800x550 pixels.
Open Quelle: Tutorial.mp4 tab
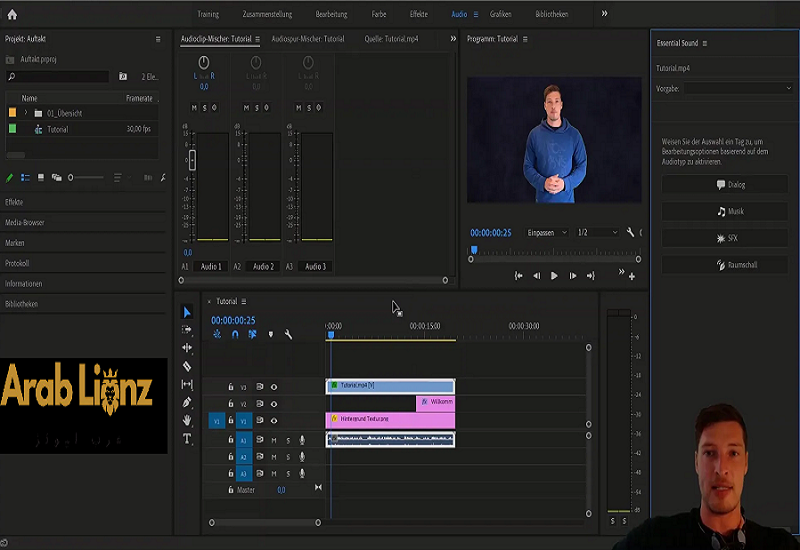(391, 39)
